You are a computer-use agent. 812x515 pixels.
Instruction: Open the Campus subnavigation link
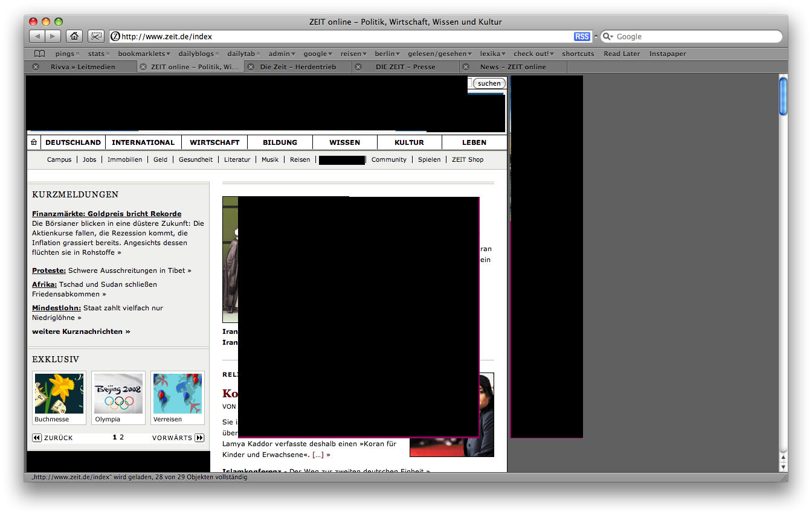(59, 159)
